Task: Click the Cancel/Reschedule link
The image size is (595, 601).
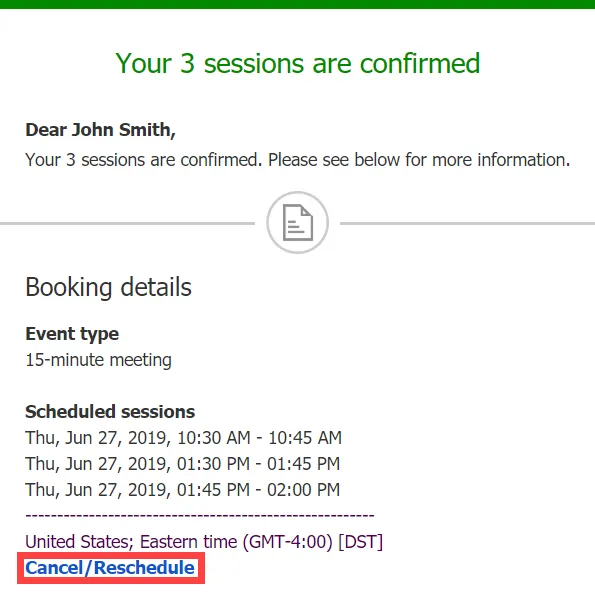Action: coord(110,568)
